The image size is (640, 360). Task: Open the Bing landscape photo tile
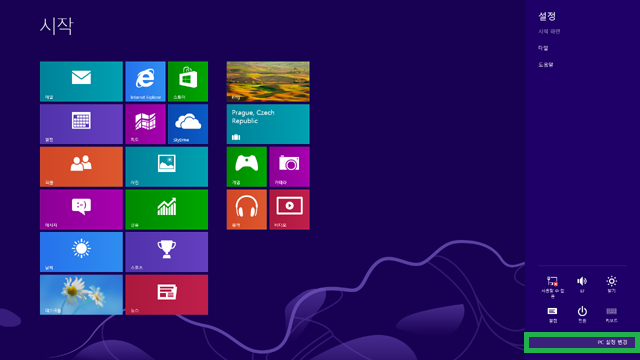(x=268, y=81)
